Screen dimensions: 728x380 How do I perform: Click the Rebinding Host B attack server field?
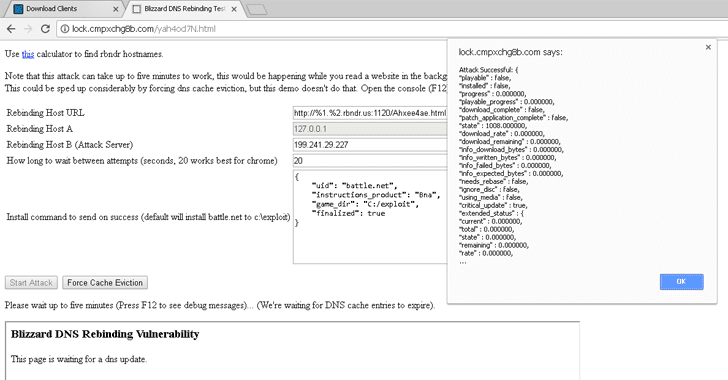370,144
